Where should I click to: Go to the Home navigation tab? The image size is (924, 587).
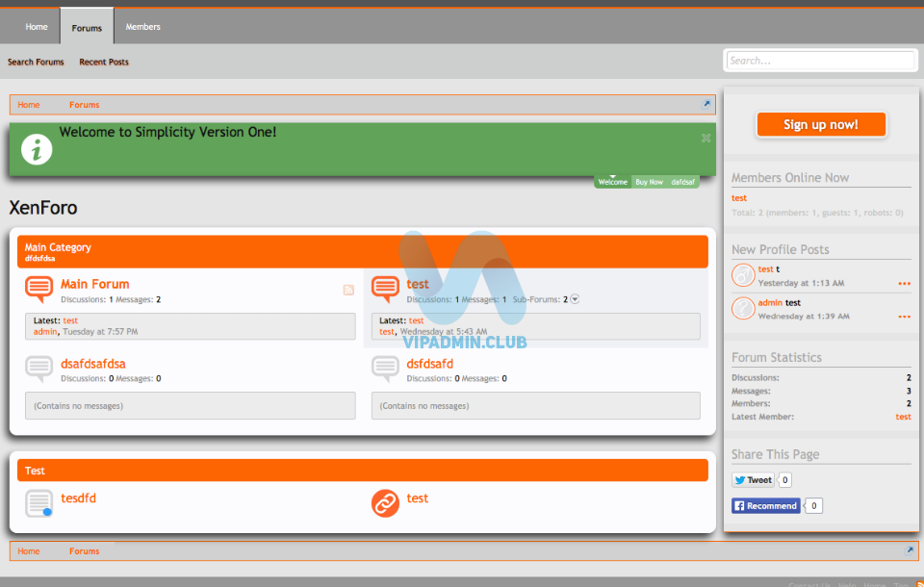(37, 27)
